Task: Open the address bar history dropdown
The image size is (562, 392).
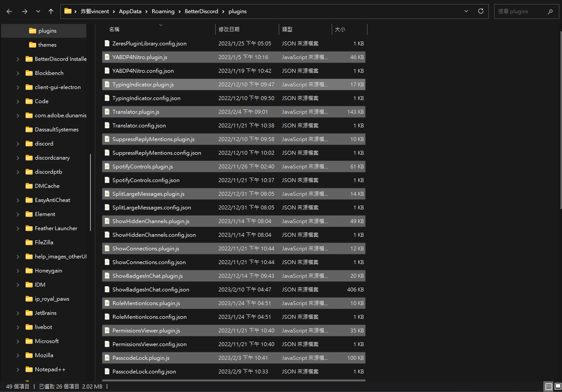Action: coord(466,11)
